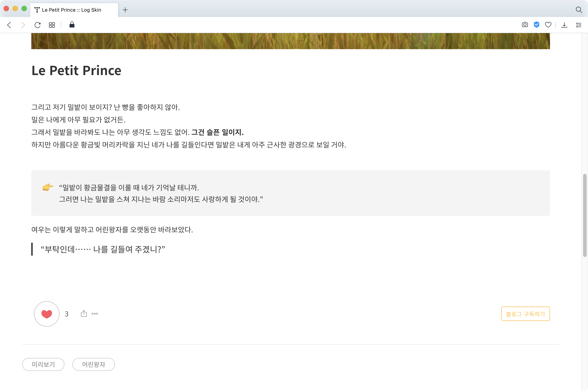
Task: Click the tab search magnifier
Action: pyautogui.click(x=579, y=10)
